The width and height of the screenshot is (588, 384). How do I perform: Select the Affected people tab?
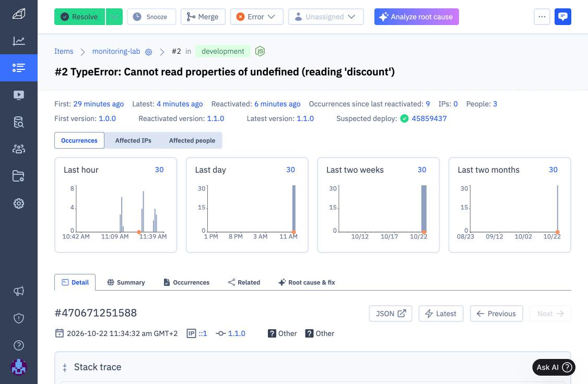point(192,140)
